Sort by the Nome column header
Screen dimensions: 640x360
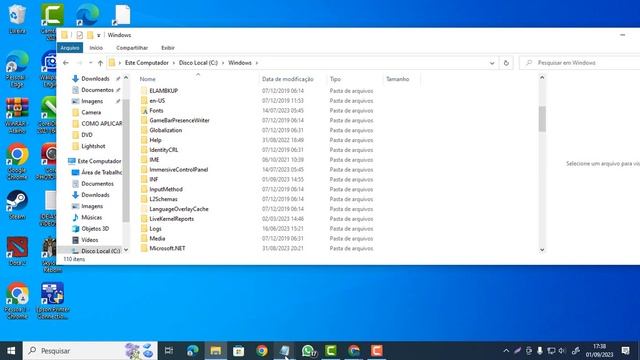tap(147, 79)
